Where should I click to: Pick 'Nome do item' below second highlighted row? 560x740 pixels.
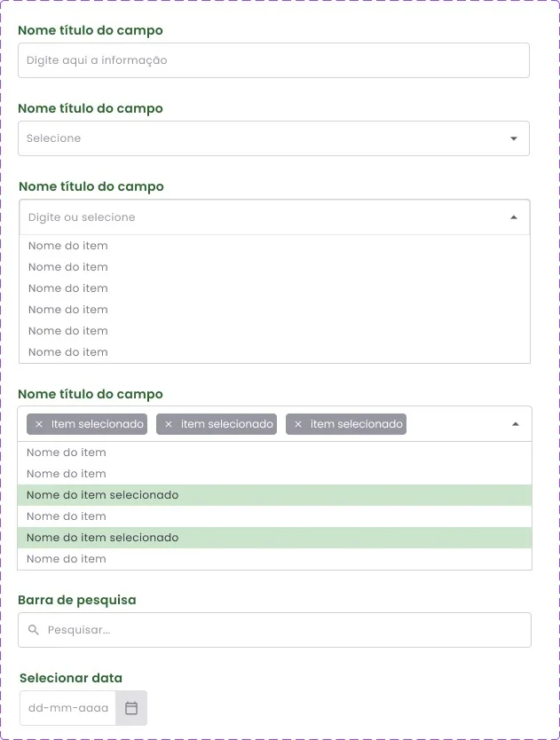(x=274, y=559)
